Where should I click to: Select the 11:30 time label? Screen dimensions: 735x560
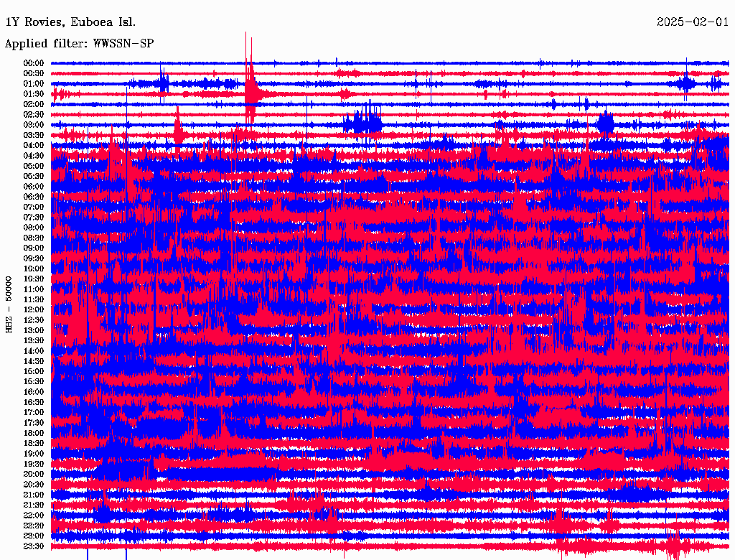tap(34, 299)
